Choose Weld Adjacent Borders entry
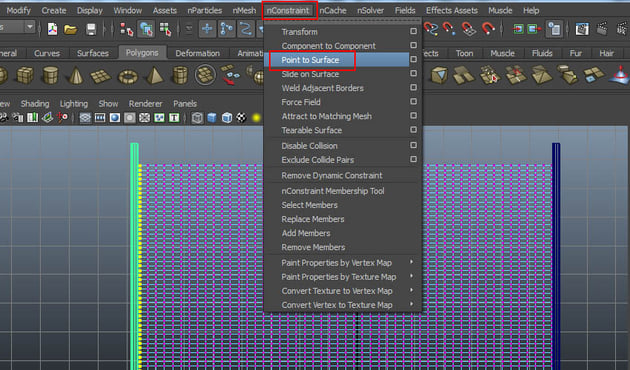 (x=323, y=88)
